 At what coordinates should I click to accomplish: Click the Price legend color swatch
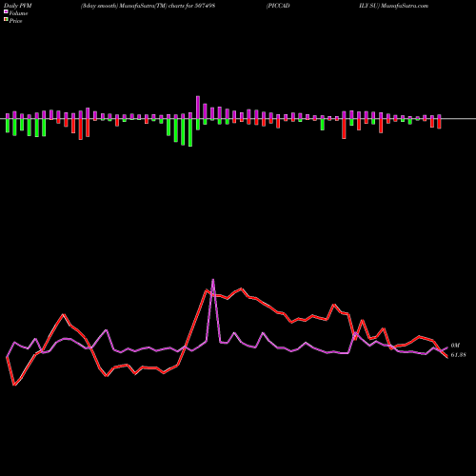[x=6, y=20]
